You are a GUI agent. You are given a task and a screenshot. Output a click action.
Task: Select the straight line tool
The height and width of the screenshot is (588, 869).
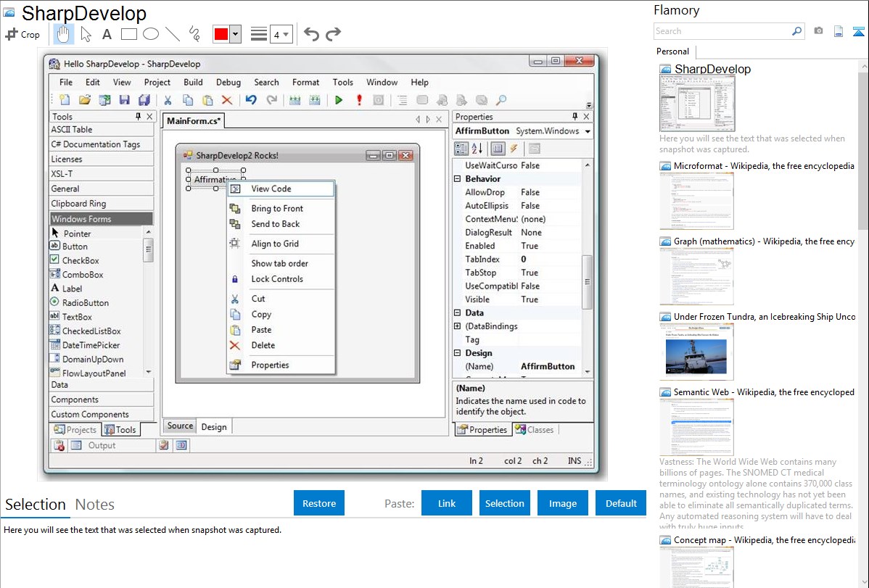point(173,34)
